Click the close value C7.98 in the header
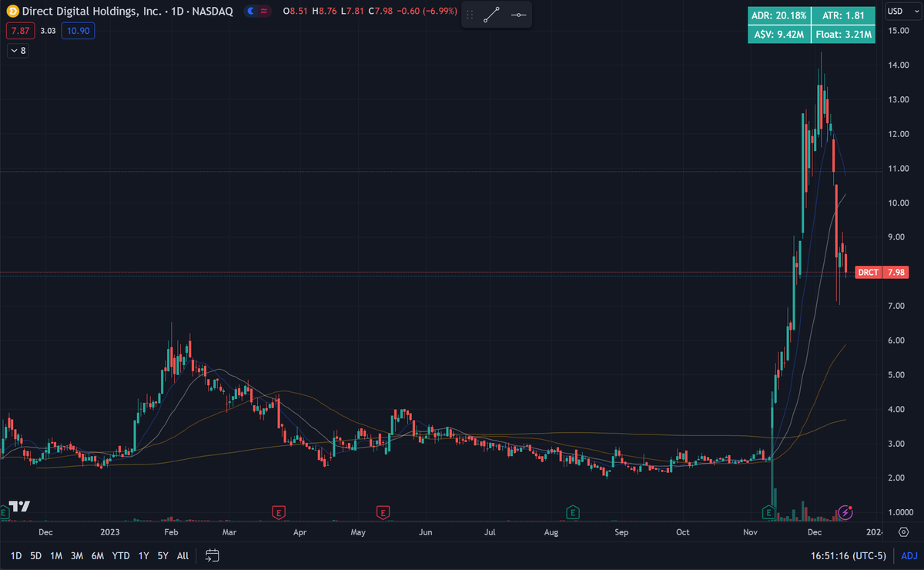Screen dimensions: 924x570 380,12
